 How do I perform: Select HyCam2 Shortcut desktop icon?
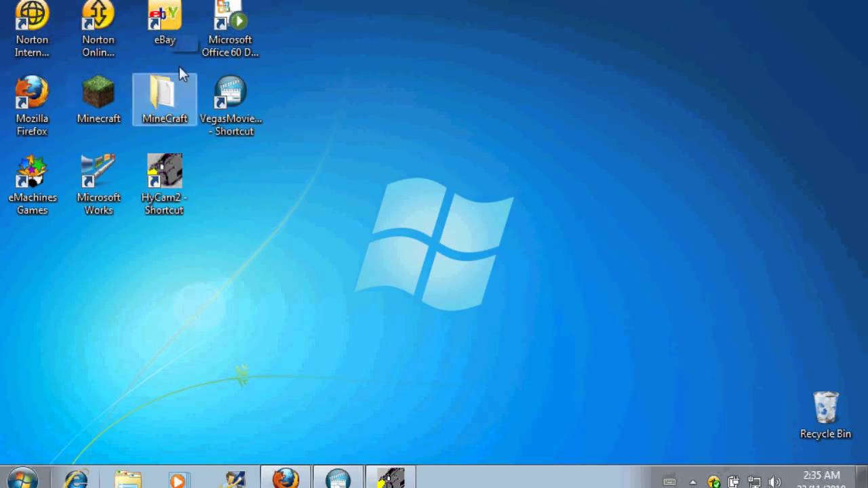164,184
